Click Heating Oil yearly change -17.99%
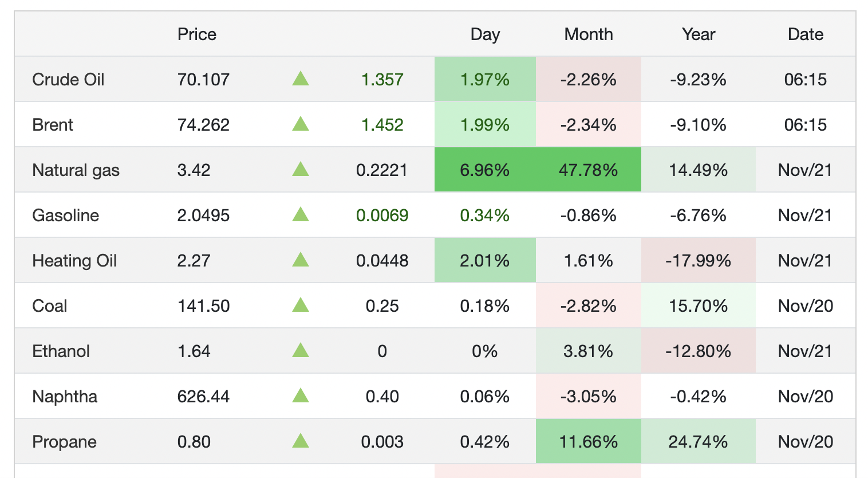The image size is (868, 478). click(x=699, y=260)
